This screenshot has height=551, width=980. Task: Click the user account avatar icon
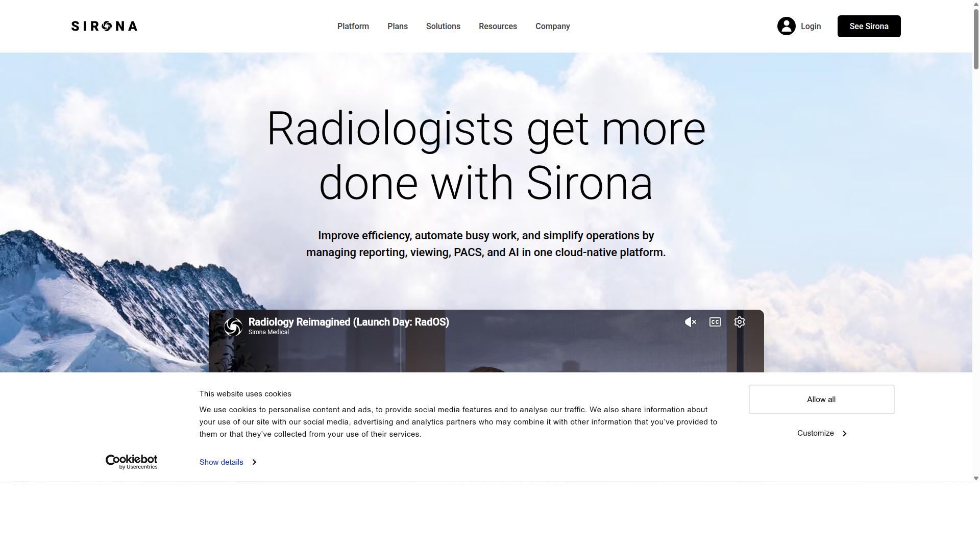(787, 26)
